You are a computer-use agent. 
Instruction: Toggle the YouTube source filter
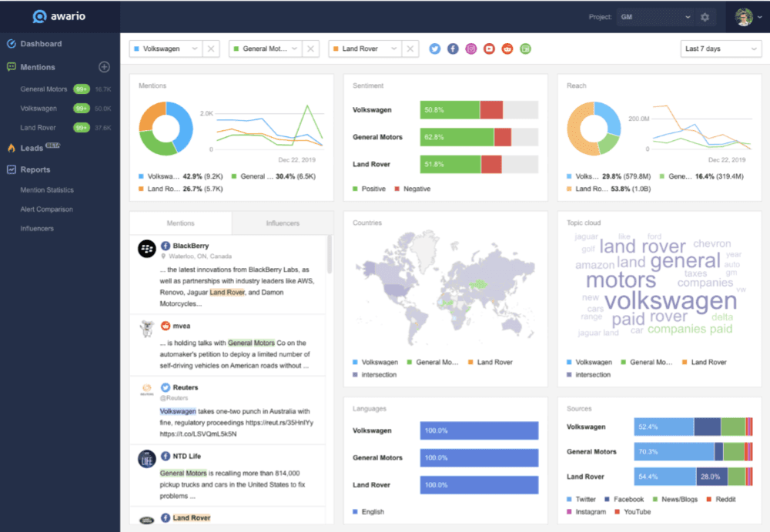click(x=489, y=49)
